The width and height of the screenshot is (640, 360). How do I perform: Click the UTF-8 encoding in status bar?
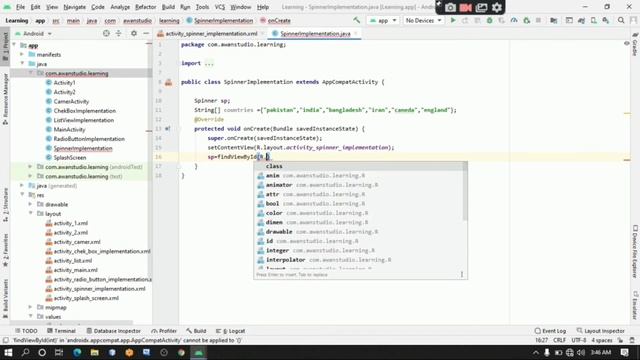(x=578, y=340)
